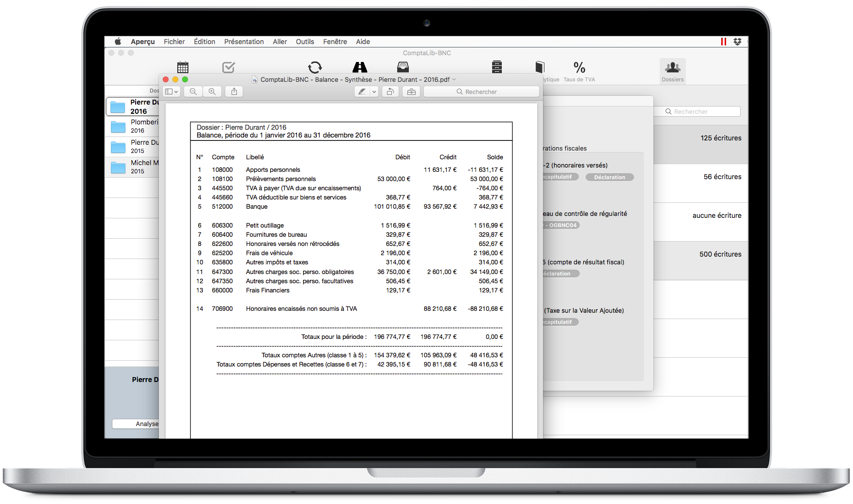Open the PDF title dropdown chevron

tap(454, 79)
